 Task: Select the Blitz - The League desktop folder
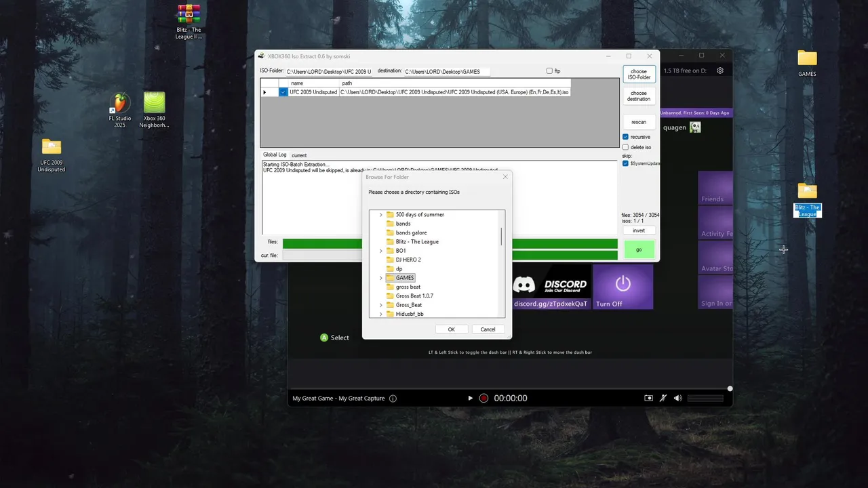click(808, 200)
